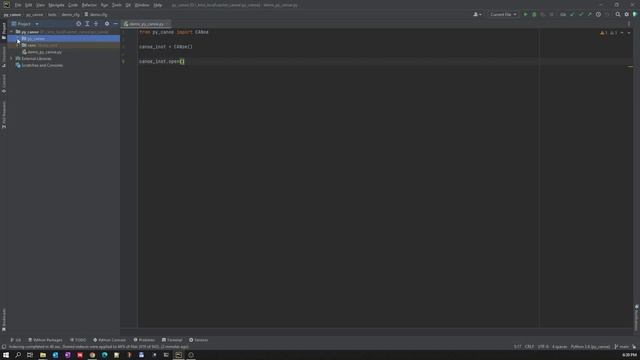Open the Window menu

tap(142, 5)
